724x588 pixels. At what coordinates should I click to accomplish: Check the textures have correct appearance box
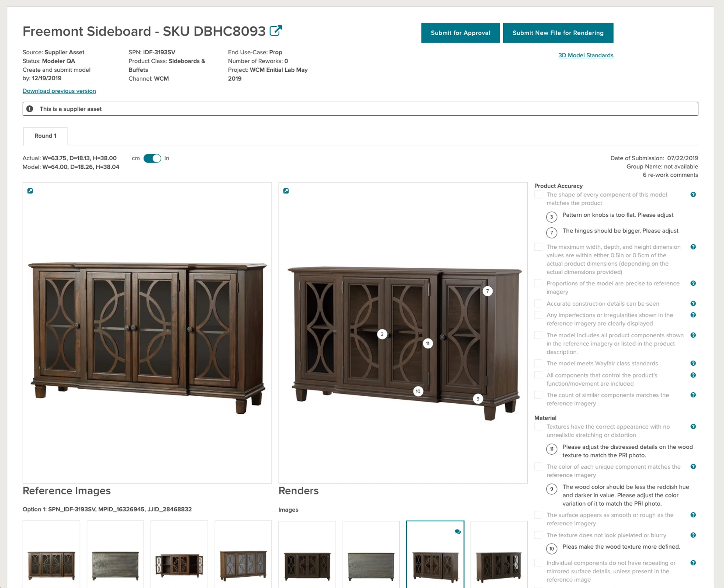click(538, 427)
